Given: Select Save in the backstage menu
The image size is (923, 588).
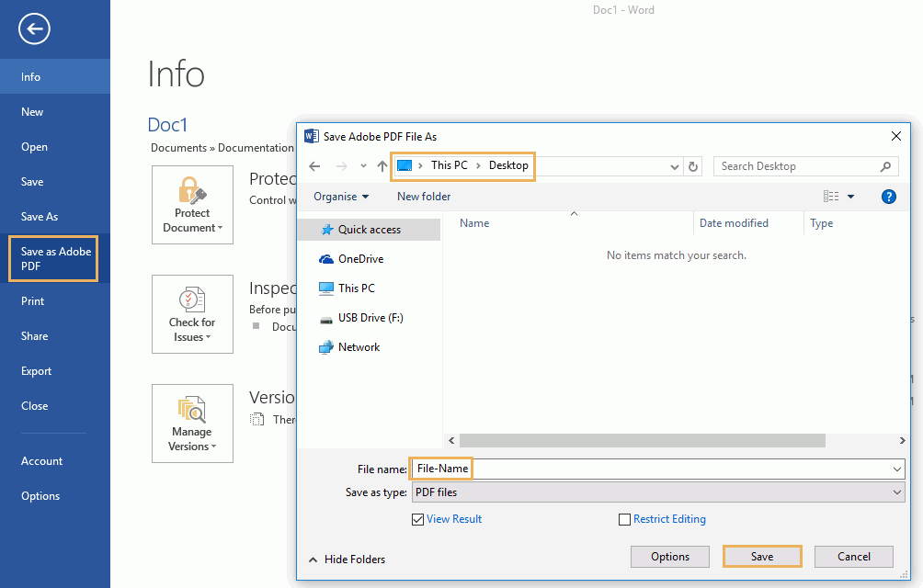Looking at the screenshot, I should (55, 182).
